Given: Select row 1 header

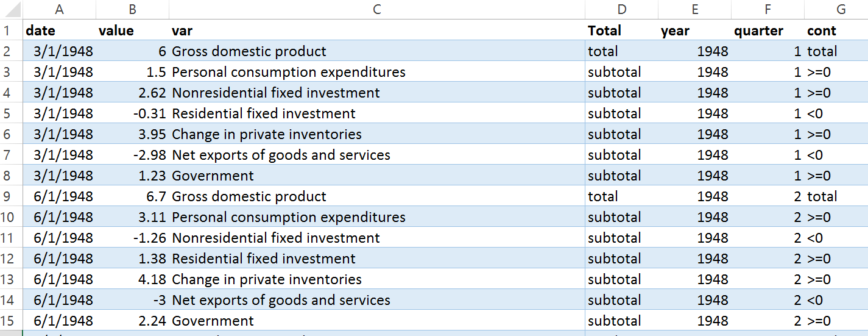Looking at the screenshot, I should pos(11,30).
